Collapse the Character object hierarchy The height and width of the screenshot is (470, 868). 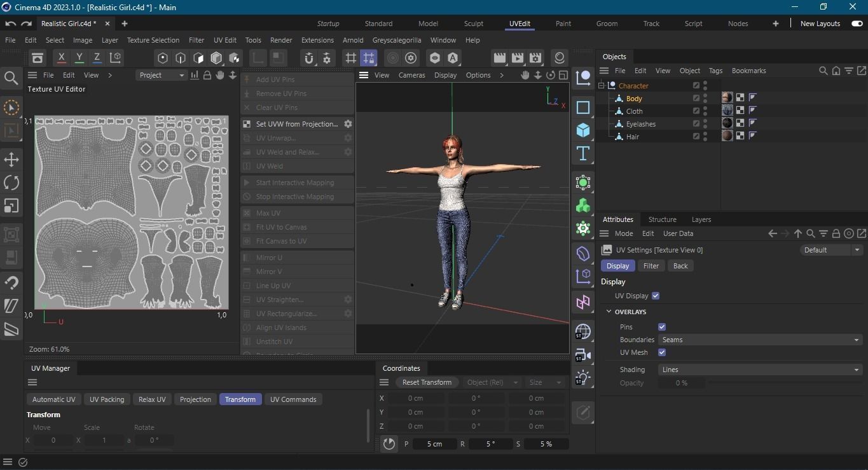pos(602,85)
